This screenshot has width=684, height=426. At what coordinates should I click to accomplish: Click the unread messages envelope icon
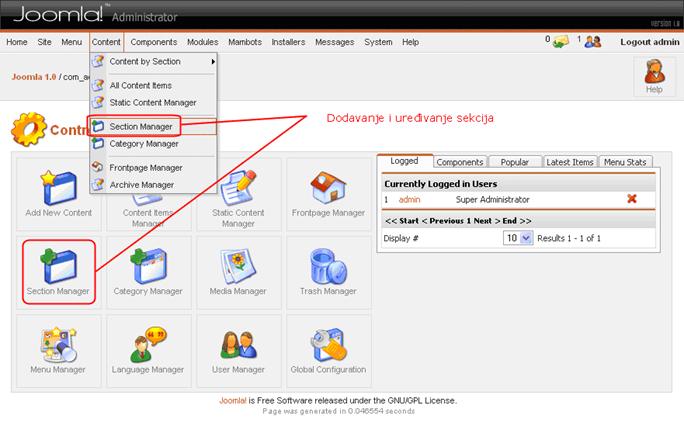coord(561,42)
